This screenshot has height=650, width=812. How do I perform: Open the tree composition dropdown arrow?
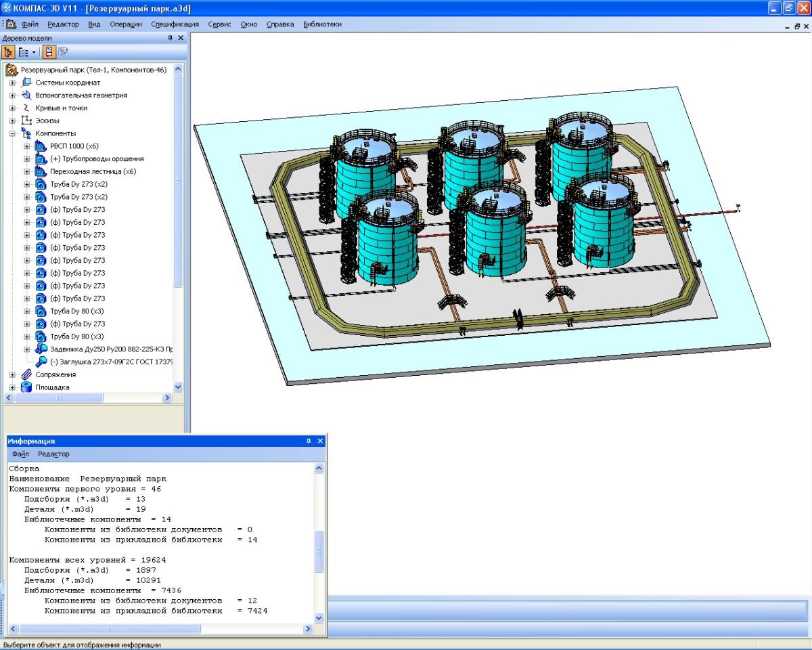coord(33,52)
